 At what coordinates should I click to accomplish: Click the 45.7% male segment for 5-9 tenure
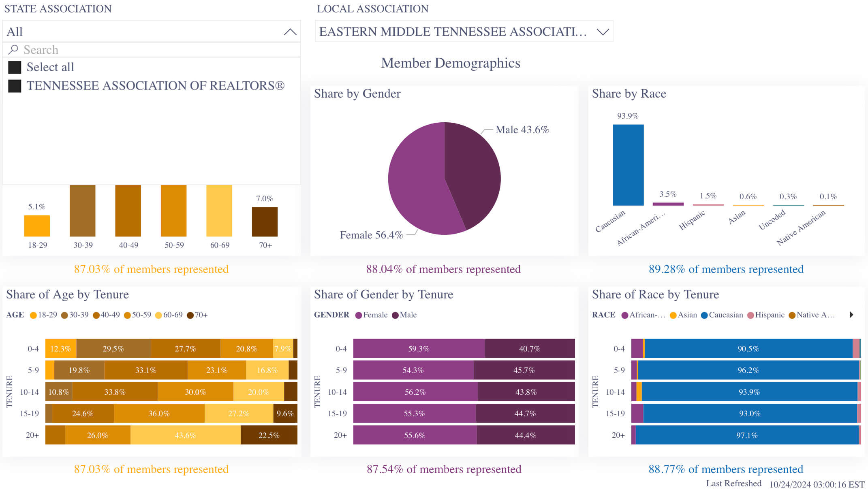(x=524, y=370)
